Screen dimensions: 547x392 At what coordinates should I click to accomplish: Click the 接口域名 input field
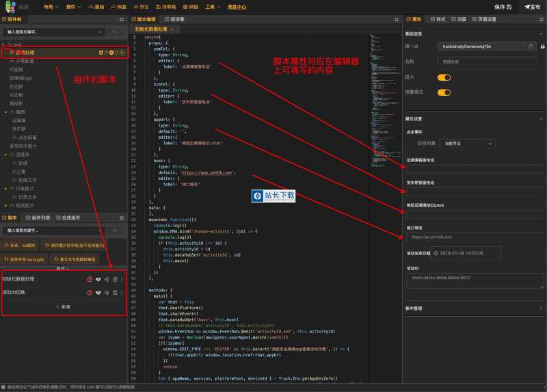coord(474,236)
